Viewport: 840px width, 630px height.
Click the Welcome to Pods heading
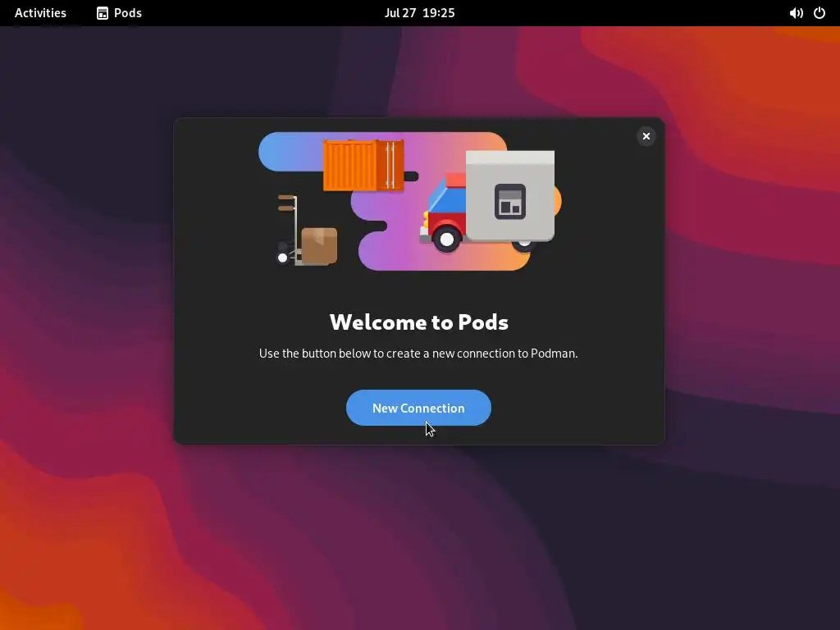tap(419, 322)
